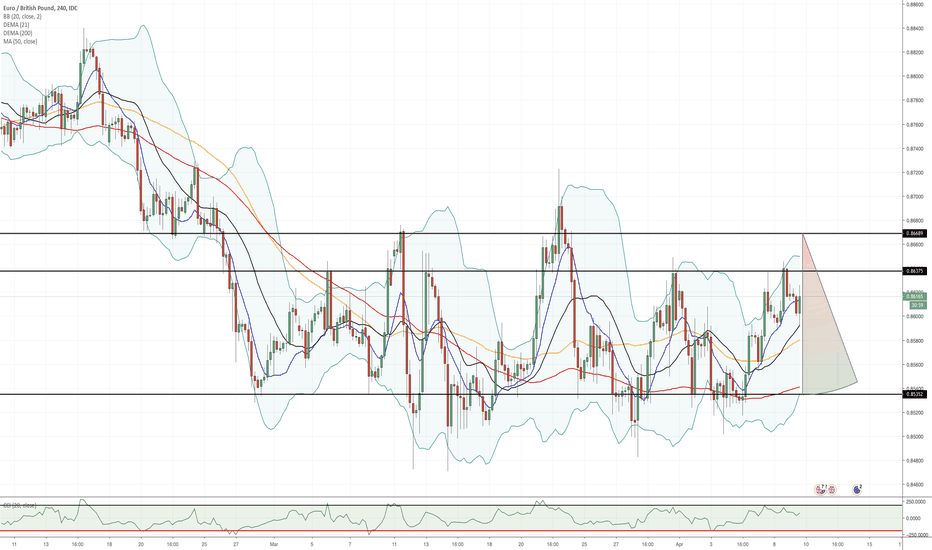Select the DEMA (21) indicator label

(16, 25)
